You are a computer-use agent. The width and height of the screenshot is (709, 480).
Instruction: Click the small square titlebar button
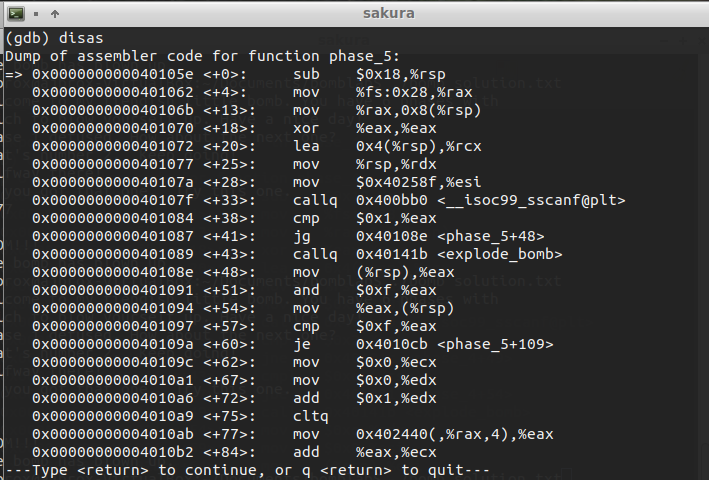(x=36, y=14)
